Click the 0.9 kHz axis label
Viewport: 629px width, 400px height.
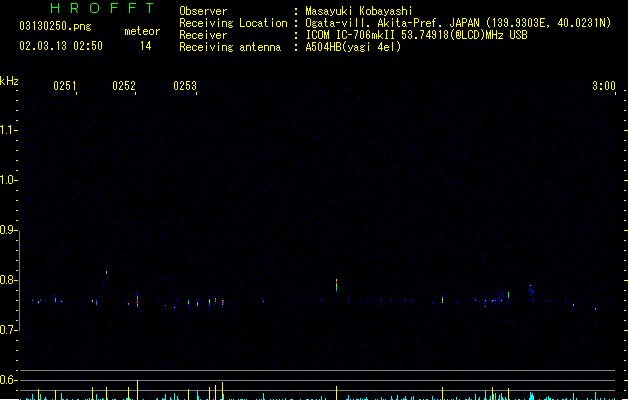pos(8,230)
